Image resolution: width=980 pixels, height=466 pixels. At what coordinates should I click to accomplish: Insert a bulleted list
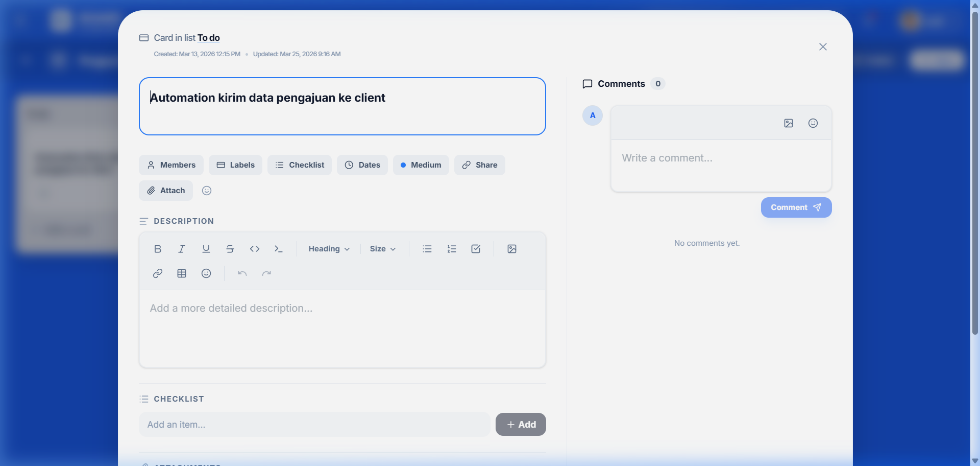coord(427,249)
